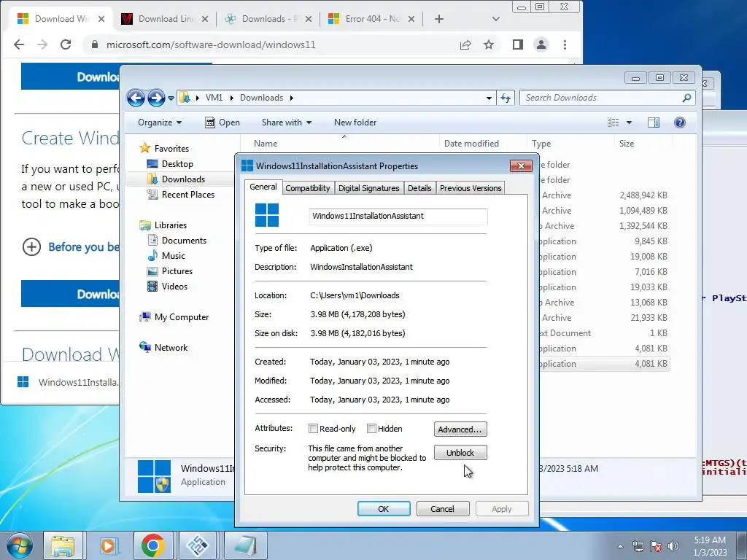
Task: Expand the Before you begin section icon
Action: (31, 246)
